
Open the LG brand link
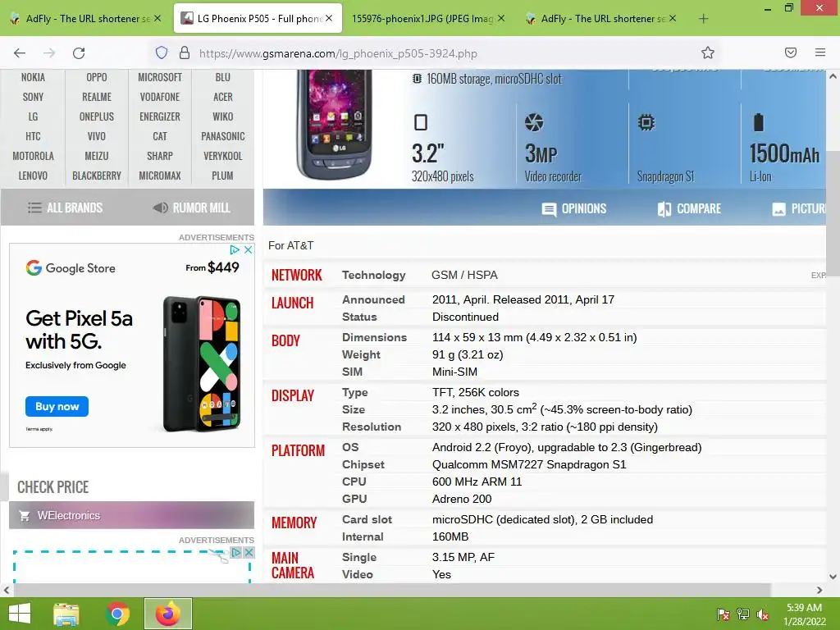coord(33,116)
